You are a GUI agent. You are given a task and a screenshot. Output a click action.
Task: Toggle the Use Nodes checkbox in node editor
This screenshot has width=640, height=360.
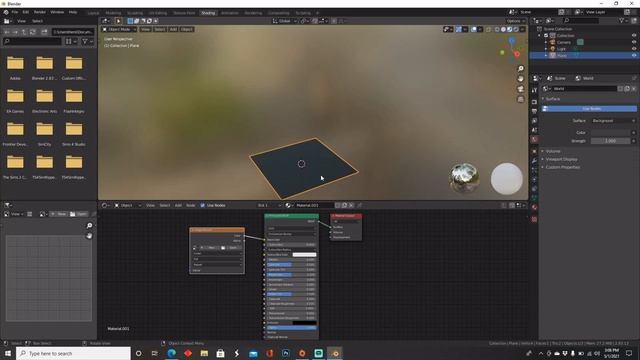tap(202, 205)
